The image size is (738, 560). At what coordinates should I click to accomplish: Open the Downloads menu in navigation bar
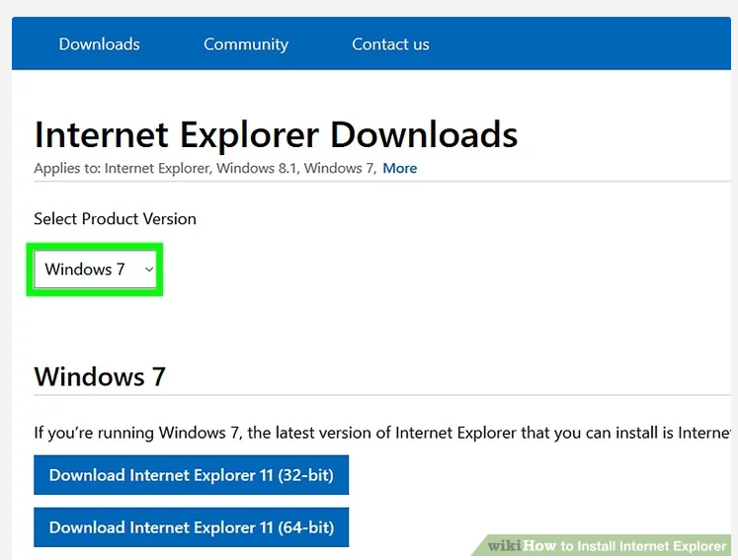coord(99,44)
